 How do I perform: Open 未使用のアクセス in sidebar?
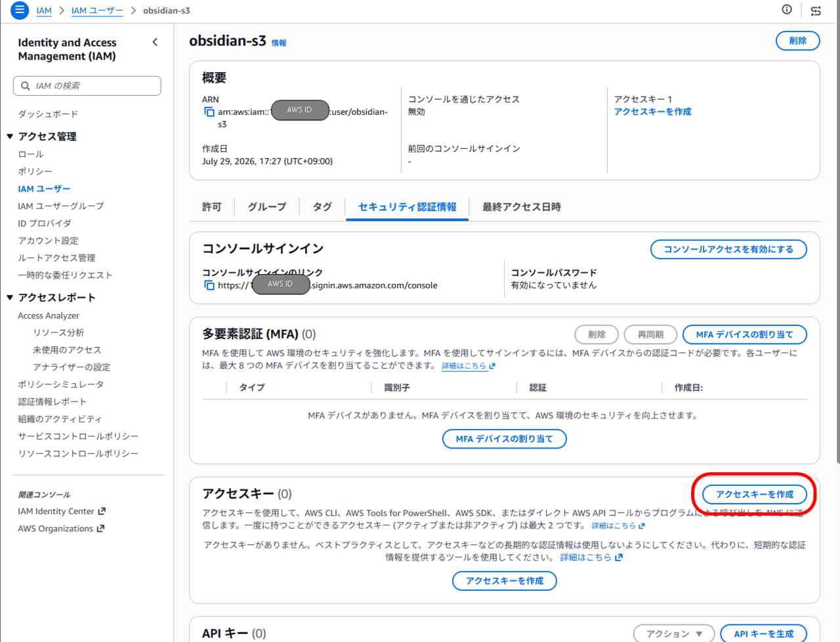pos(67,350)
